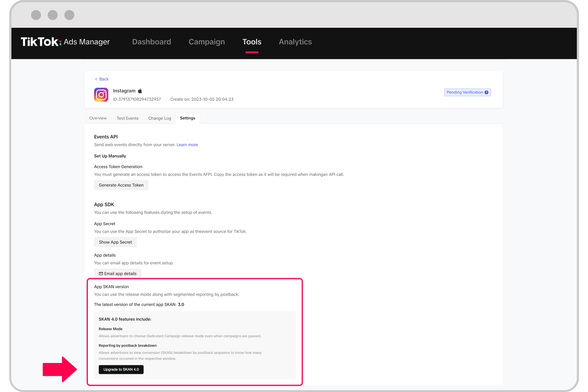Open the Campaign menu
Image resolution: width=588 pixels, height=392 pixels.
tap(207, 42)
